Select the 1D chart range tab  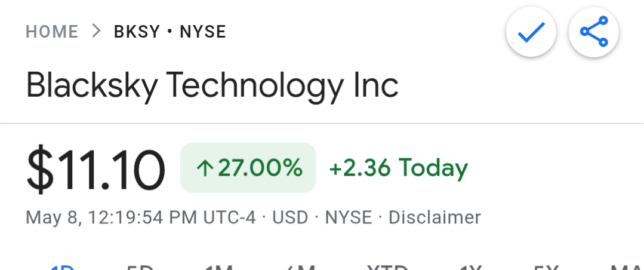62,267
